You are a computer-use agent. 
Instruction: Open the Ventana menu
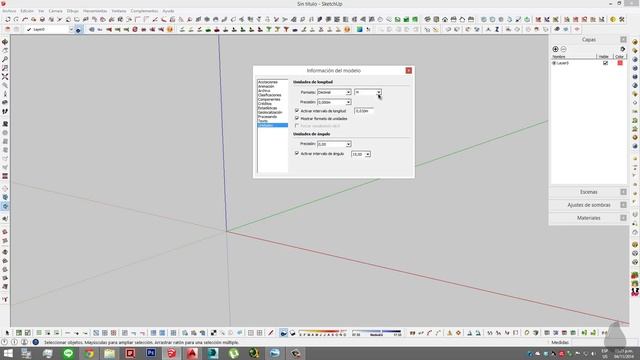tap(119, 11)
